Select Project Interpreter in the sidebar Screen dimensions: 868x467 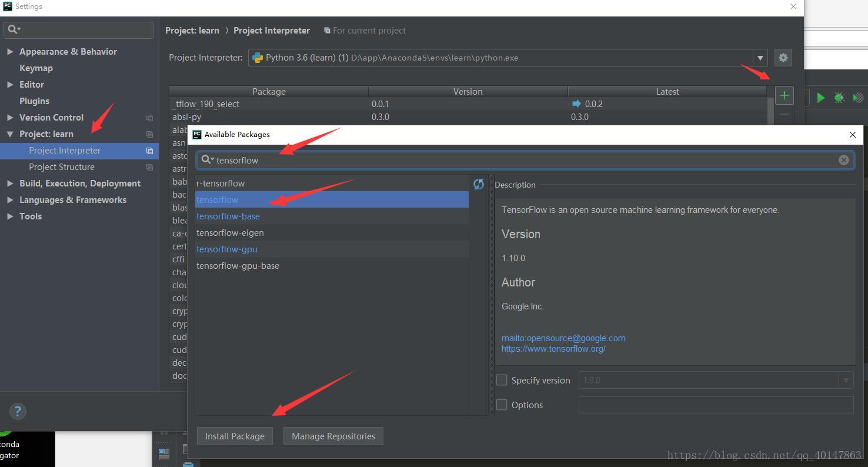click(x=79, y=151)
